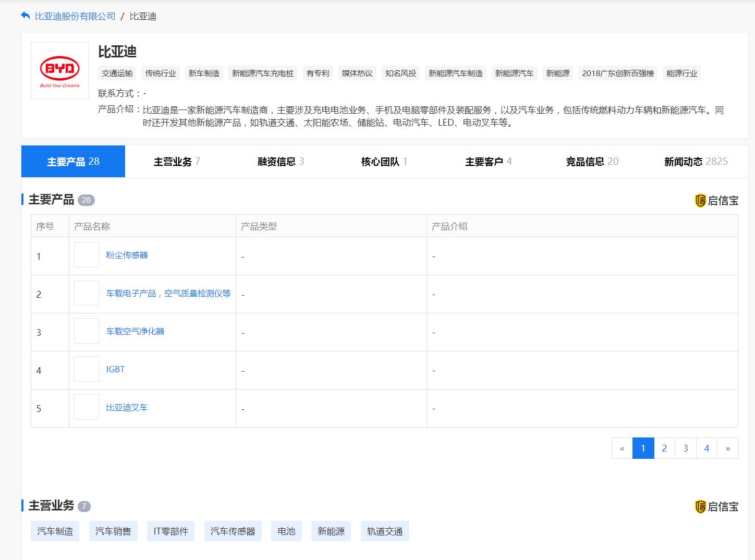Image resolution: width=755 pixels, height=560 pixels.
Task: Go to the next page with » arrow
Action: click(728, 448)
